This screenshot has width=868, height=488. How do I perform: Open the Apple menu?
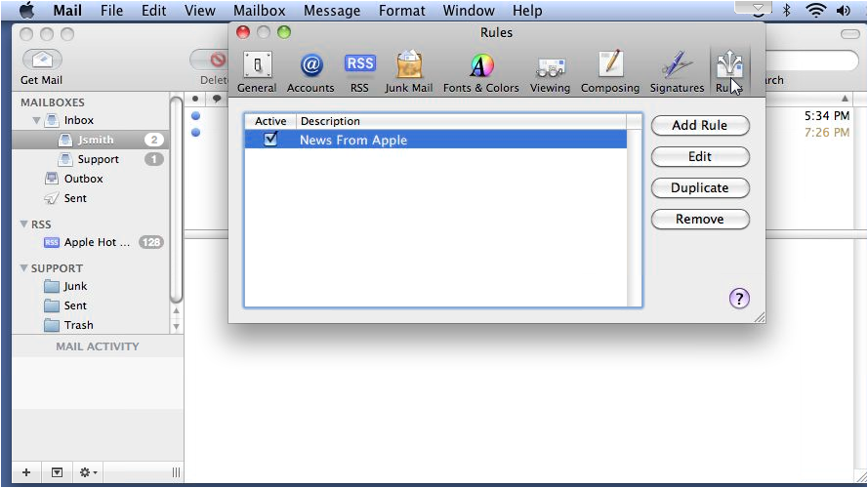(26, 10)
